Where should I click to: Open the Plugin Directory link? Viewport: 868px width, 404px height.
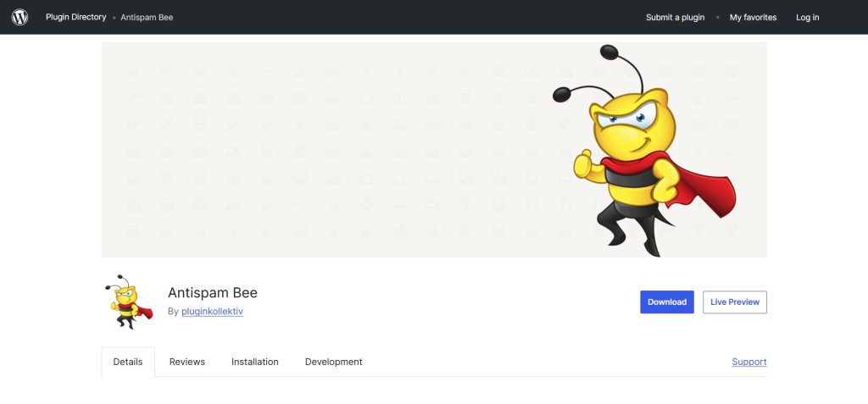click(75, 17)
